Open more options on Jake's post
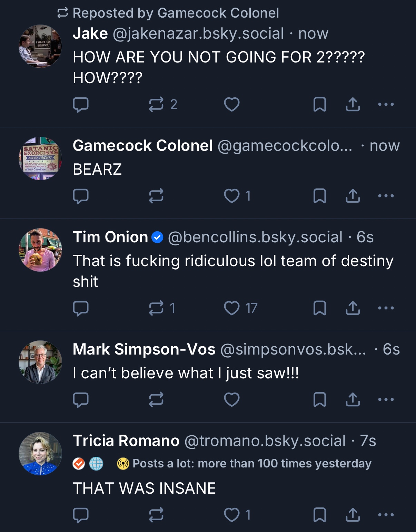 pos(386,104)
